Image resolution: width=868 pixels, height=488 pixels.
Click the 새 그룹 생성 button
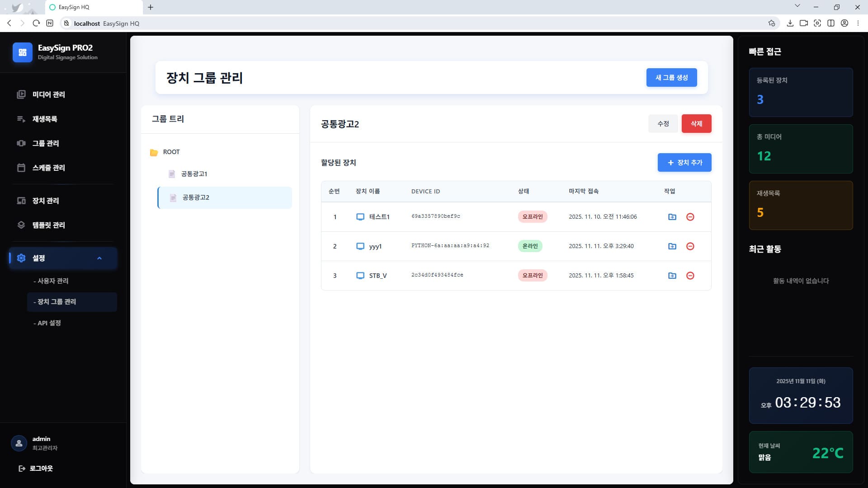671,77
